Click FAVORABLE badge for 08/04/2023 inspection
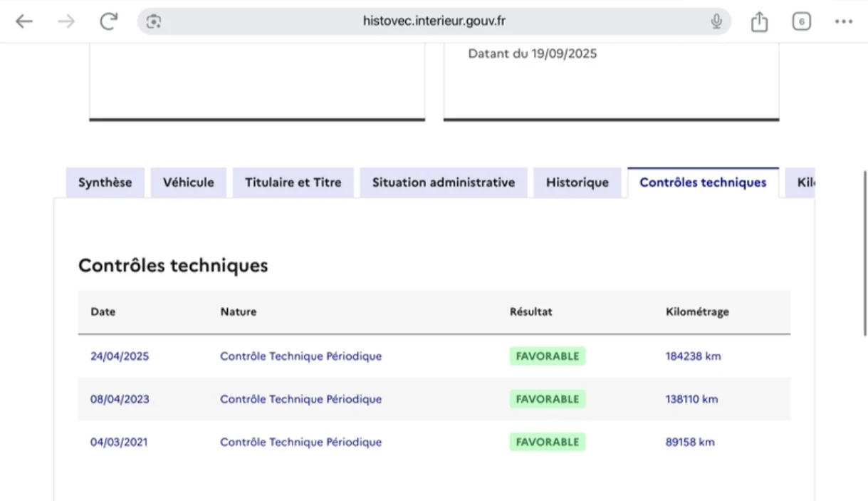Image resolution: width=868 pixels, height=501 pixels. (x=547, y=399)
